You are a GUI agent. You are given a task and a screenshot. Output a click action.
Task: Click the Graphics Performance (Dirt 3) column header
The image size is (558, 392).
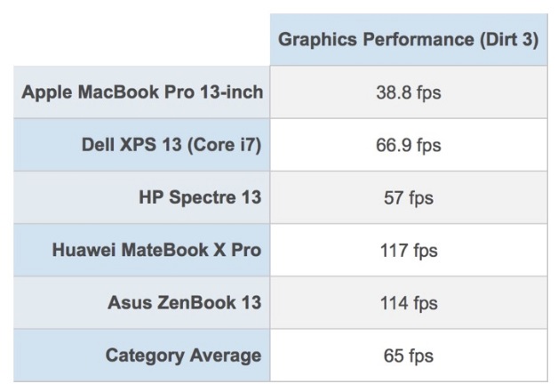pos(408,41)
